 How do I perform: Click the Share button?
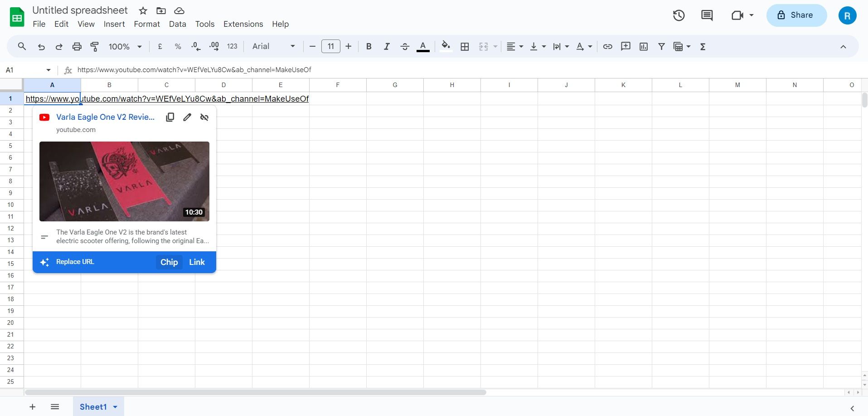(796, 15)
